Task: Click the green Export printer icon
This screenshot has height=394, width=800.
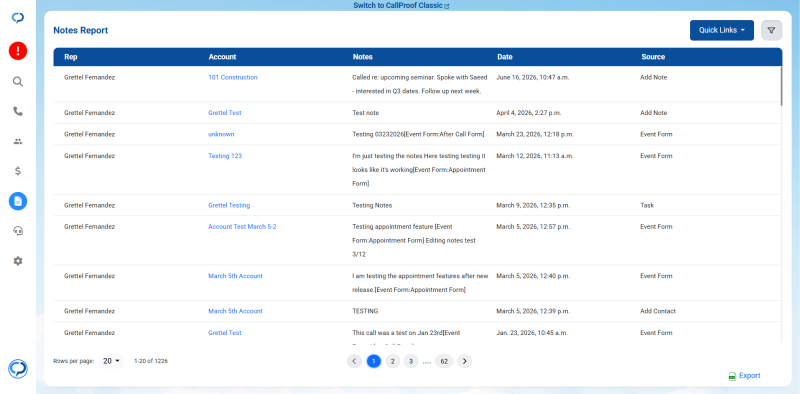Action: (732, 376)
